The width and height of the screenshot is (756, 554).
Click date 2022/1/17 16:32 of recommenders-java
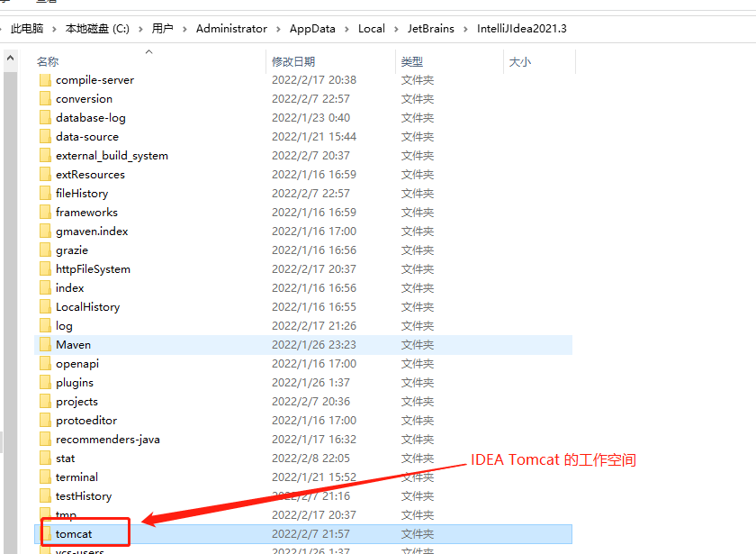click(314, 440)
